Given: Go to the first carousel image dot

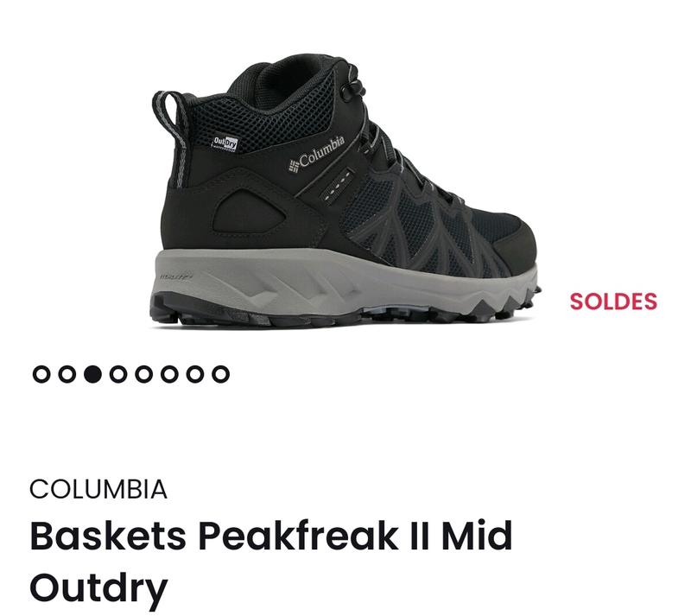Looking at the screenshot, I should point(41,374).
